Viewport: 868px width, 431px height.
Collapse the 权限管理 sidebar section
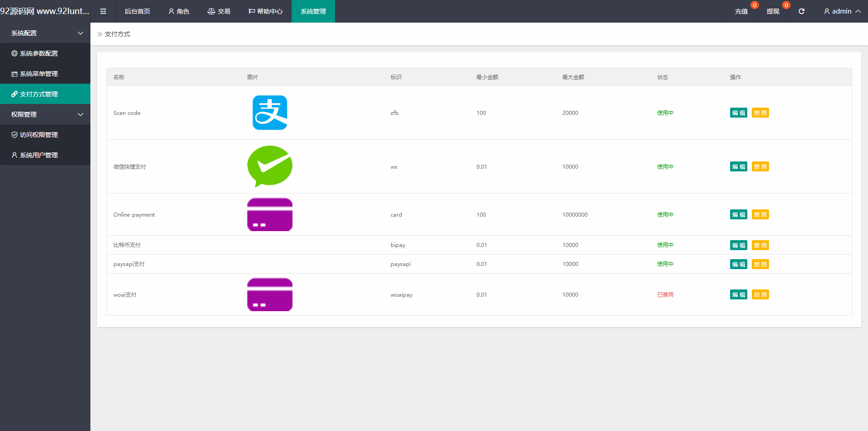point(45,114)
